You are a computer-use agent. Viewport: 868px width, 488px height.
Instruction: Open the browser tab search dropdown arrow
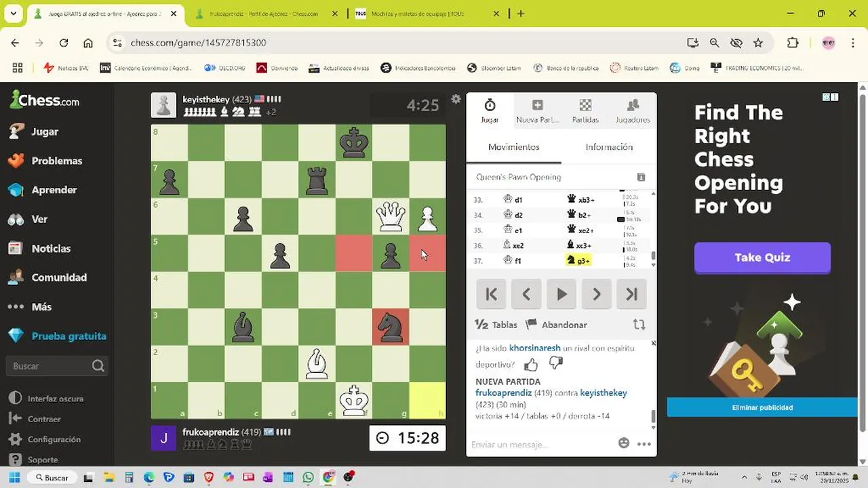pos(14,13)
